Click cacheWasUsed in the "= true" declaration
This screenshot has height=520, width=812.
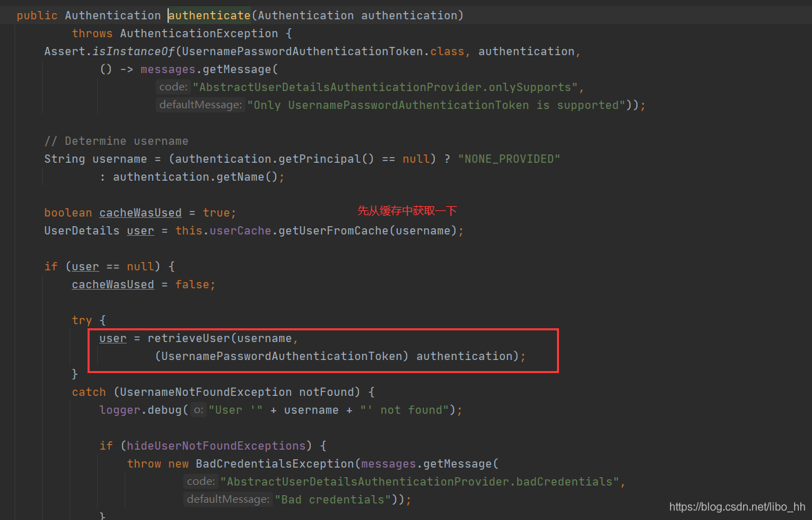141,213
